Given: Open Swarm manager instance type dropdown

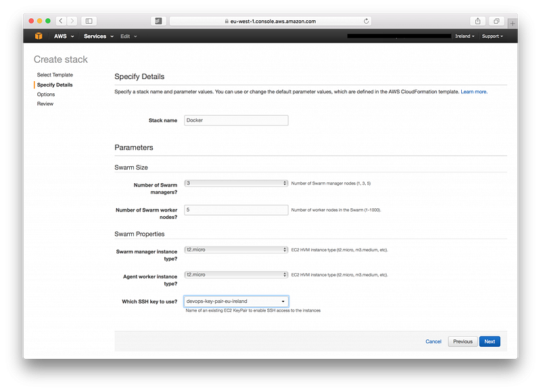Looking at the screenshot, I should [236, 249].
